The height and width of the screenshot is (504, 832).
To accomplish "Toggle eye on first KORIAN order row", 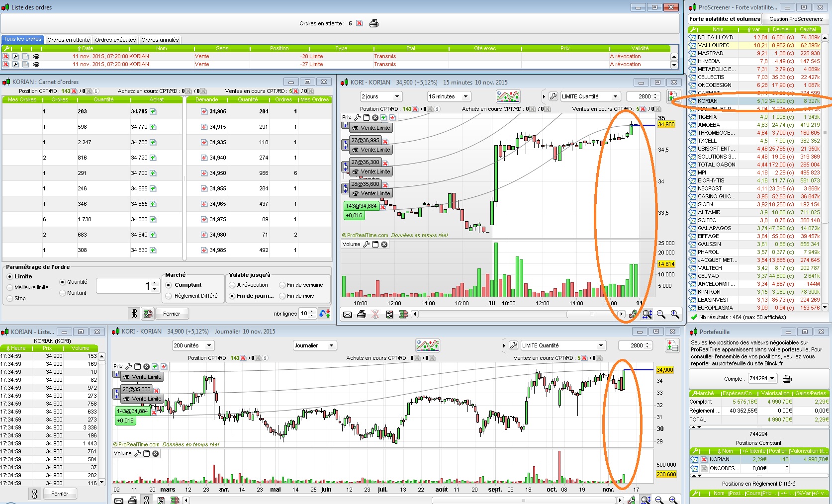I will [x=36, y=57].
